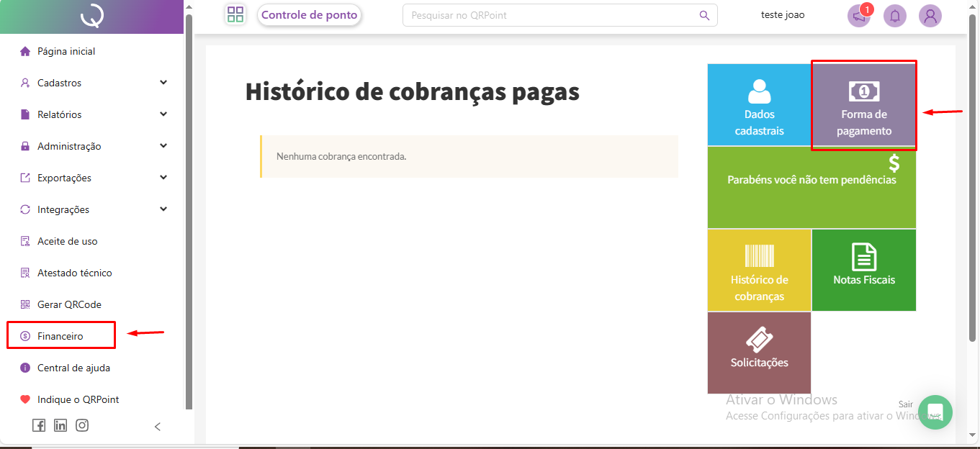Click the search magnifier icon
The width and height of the screenshot is (980, 449).
704,15
